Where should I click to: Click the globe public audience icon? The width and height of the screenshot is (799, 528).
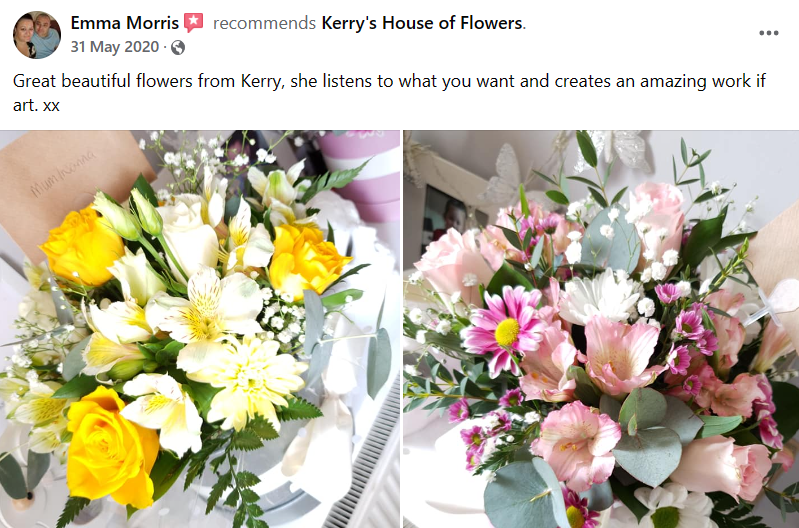point(178,47)
